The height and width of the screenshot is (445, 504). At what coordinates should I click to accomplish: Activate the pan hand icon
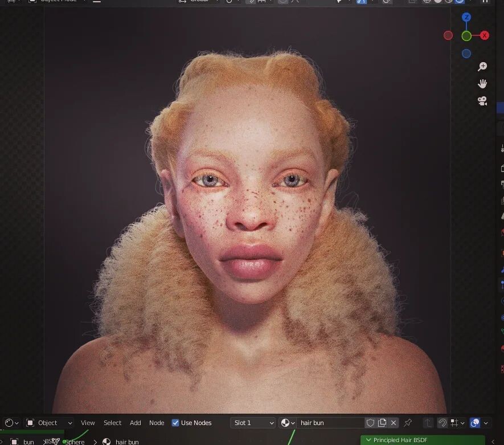482,83
